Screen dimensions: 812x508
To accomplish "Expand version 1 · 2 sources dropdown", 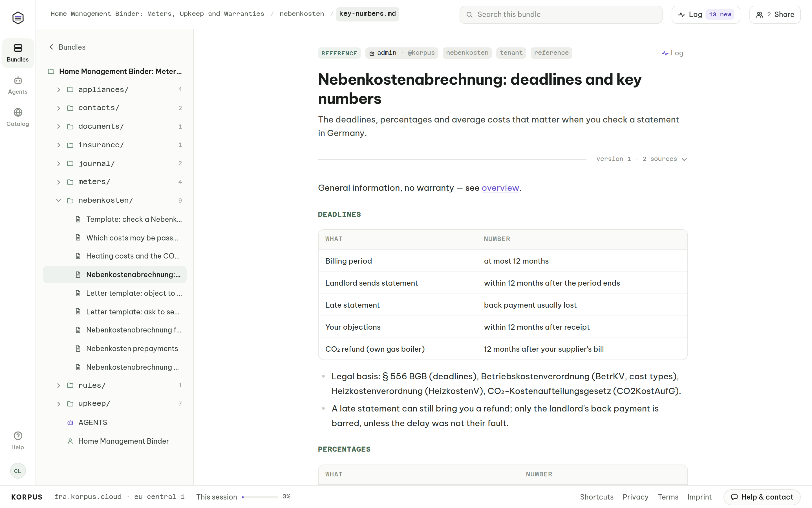I will point(641,159).
